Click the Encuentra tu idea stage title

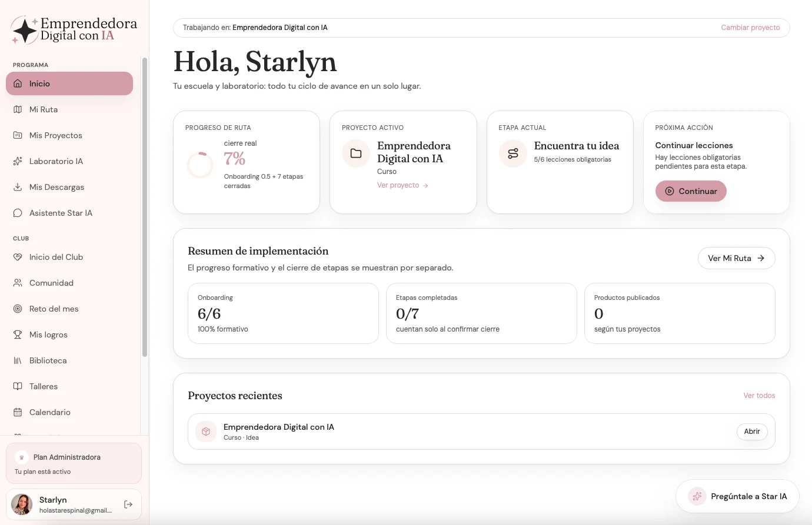point(577,146)
